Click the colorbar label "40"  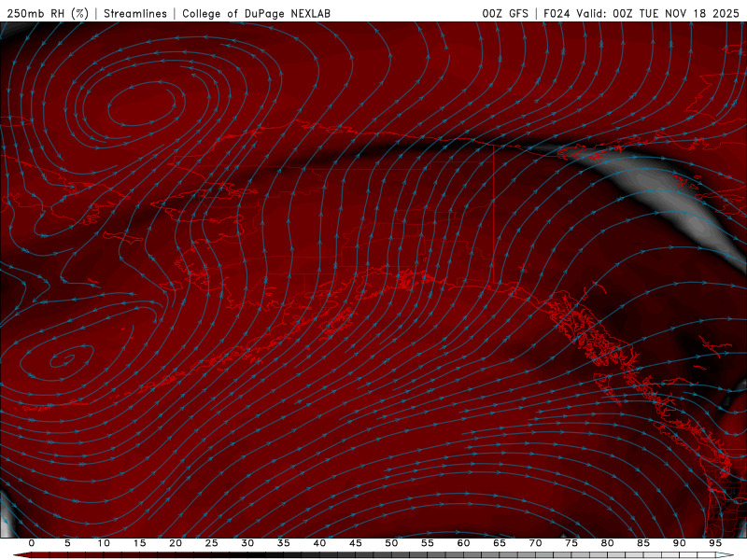tap(319, 543)
